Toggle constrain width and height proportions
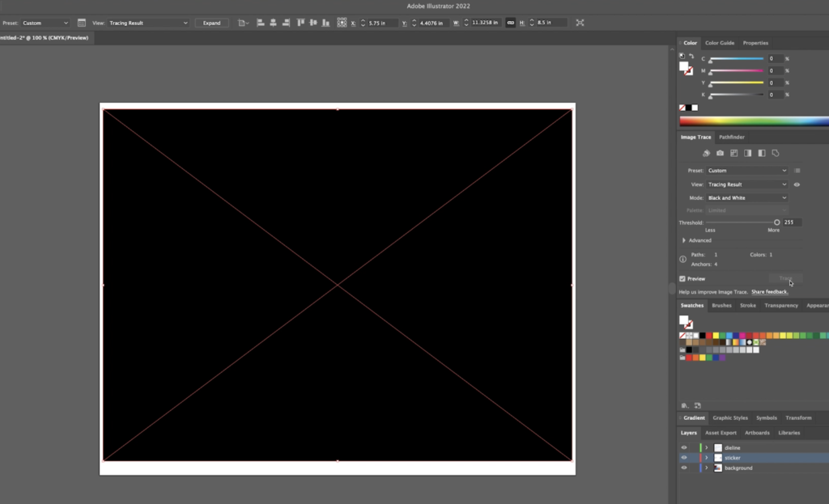829x504 pixels. pyautogui.click(x=510, y=23)
